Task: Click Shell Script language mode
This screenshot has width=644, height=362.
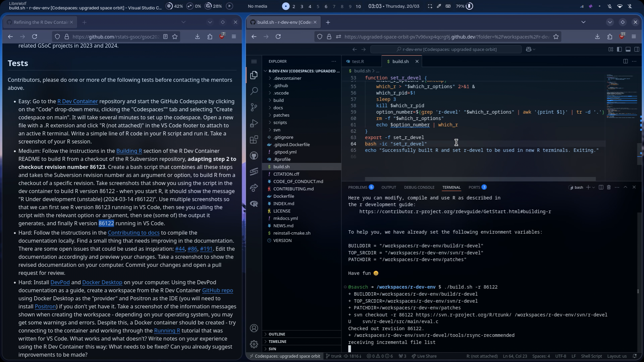Action: coord(591,356)
